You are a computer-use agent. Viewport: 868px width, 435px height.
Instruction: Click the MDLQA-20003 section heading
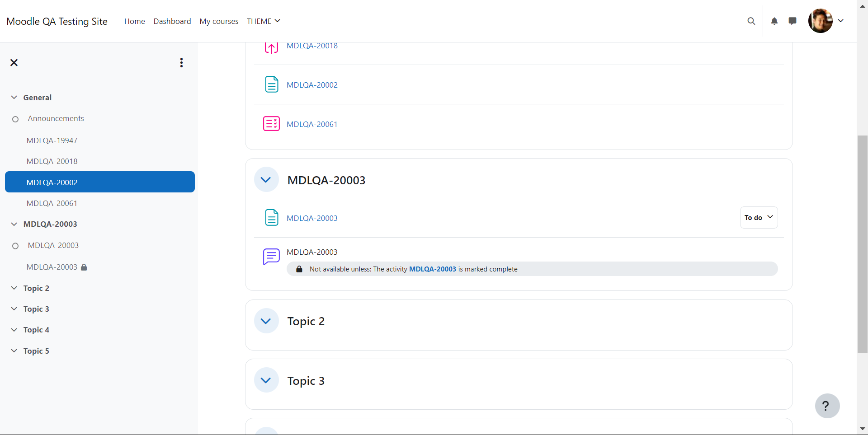tap(326, 180)
